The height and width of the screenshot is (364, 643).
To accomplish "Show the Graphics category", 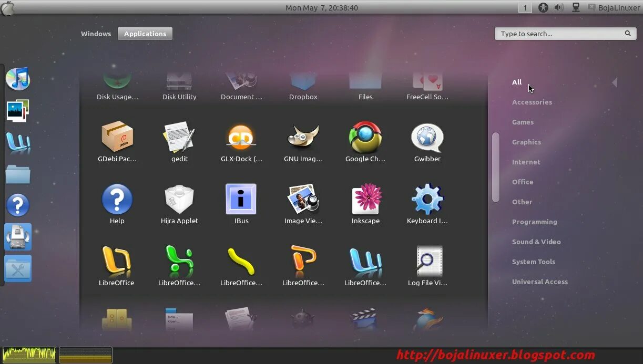I will click(x=526, y=142).
